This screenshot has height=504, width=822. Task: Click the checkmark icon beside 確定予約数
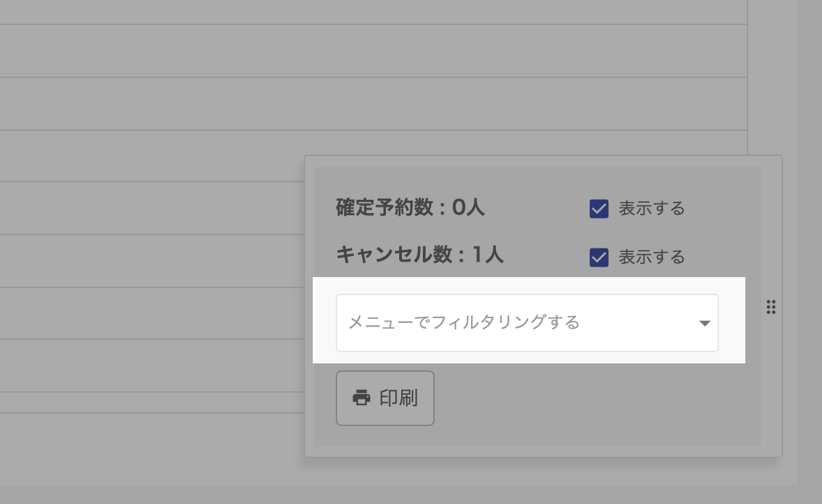[x=599, y=209]
